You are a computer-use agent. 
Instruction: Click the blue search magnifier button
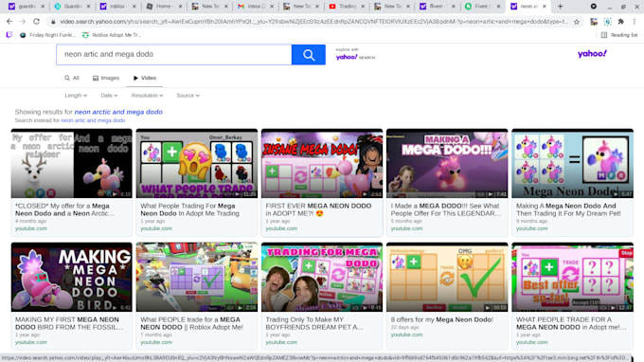(309, 55)
